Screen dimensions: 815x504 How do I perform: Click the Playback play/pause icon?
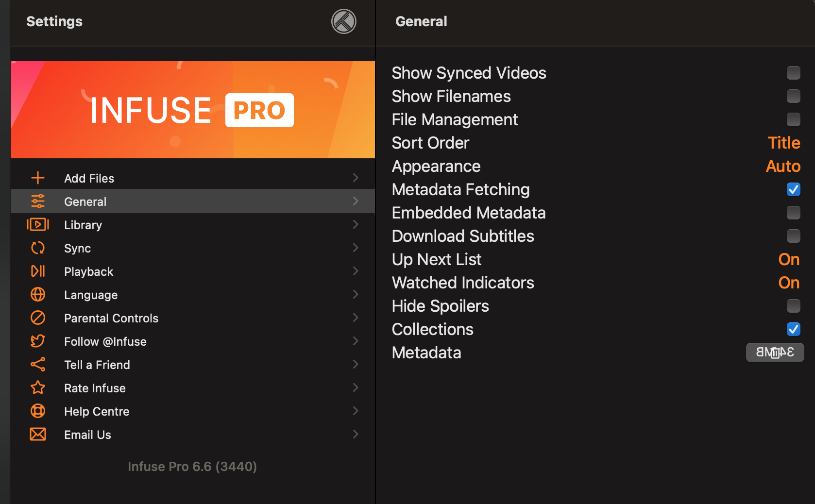point(38,271)
